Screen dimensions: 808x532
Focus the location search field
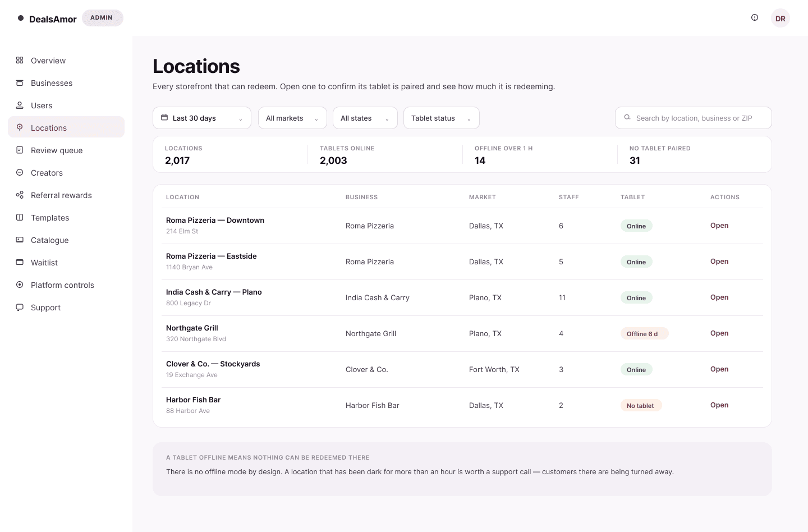point(694,118)
